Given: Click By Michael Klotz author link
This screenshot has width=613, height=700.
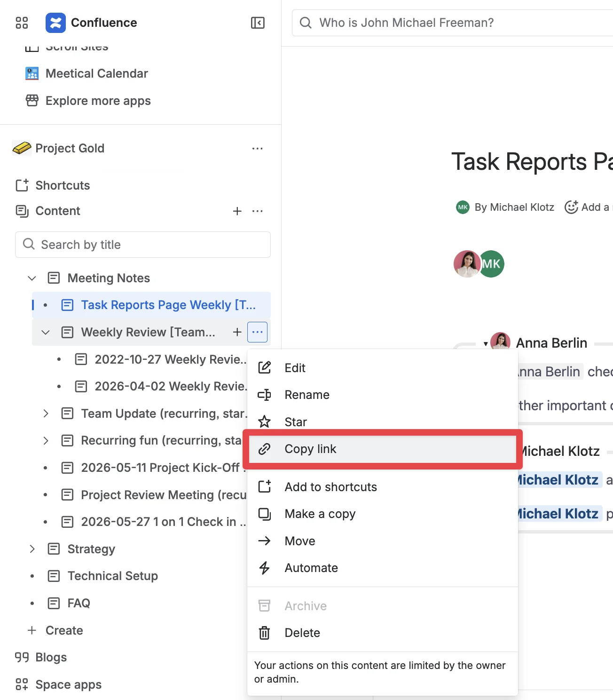Looking at the screenshot, I should pyautogui.click(x=514, y=207).
